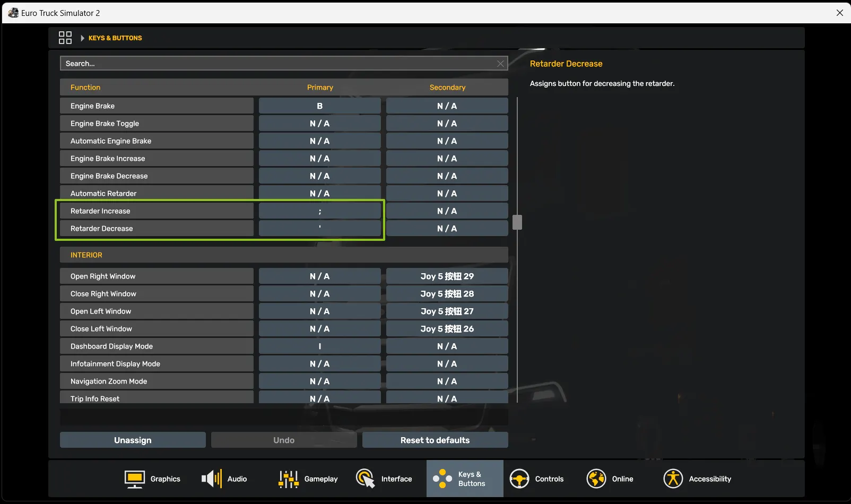
Task: Click the Dashboard Display Mode function row
Action: coord(157,346)
